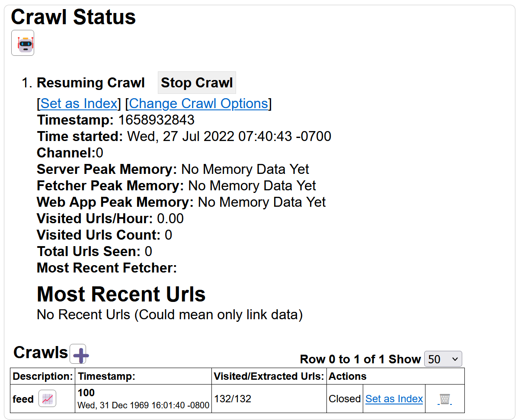
Task: Expand the Show rows dropdown set to 50
Action: [443, 359]
